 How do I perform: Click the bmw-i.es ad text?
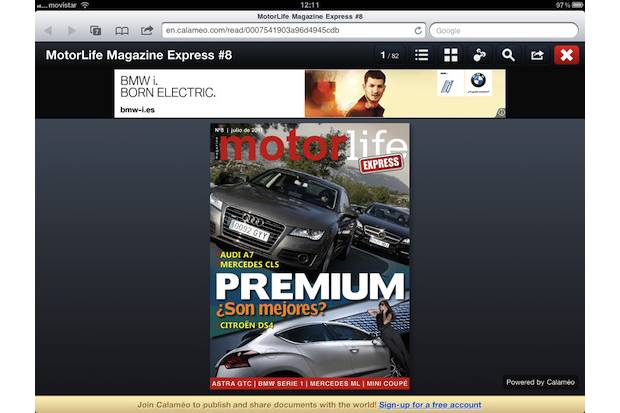tap(137, 110)
